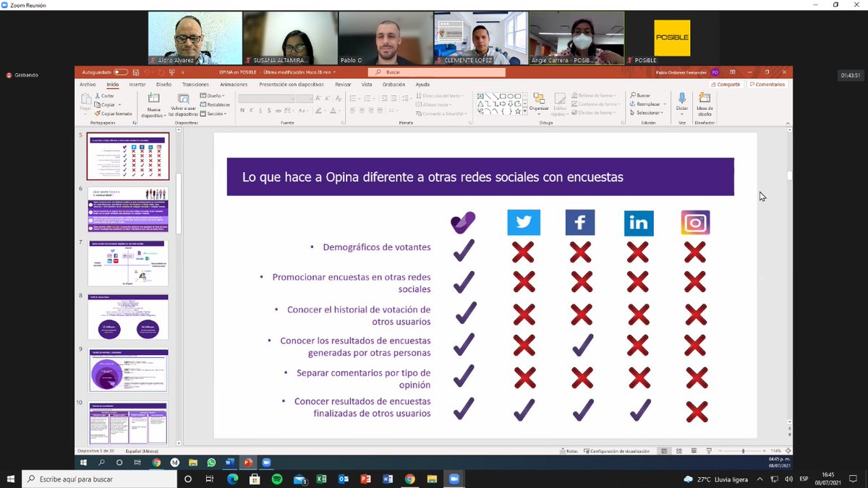The width and height of the screenshot is (868, 488).
Task: Select slide 6 thumbnail
Action: [x=128, y=210]
